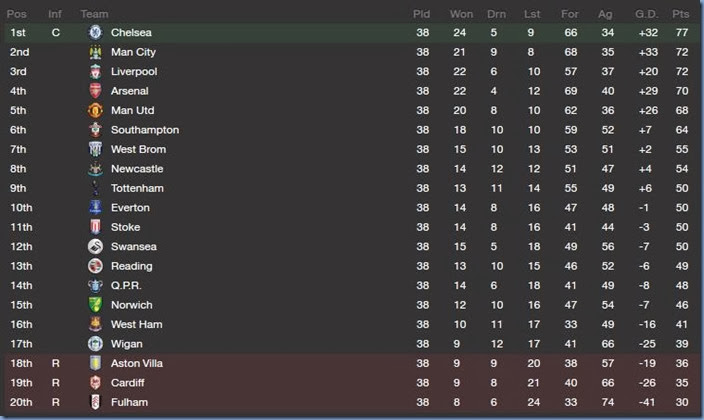Click the Arsenal club crest

click(x=95, y=91)
